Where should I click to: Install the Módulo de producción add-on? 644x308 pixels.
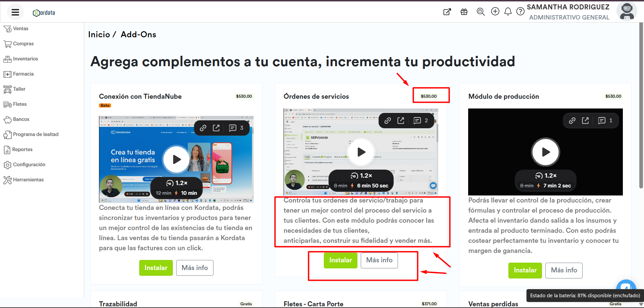point(525,270)
